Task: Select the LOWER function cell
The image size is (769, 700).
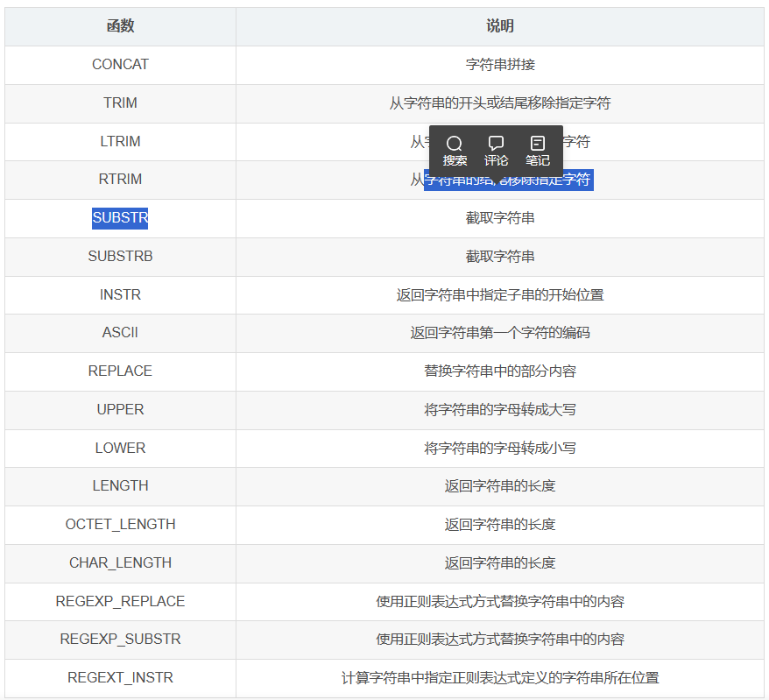Action: click(x=120, y=448)
